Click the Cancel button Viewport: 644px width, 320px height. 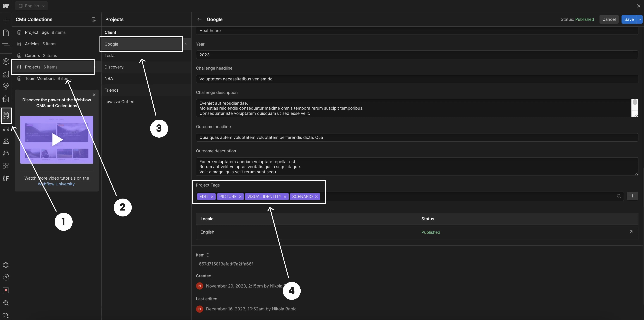609,19
